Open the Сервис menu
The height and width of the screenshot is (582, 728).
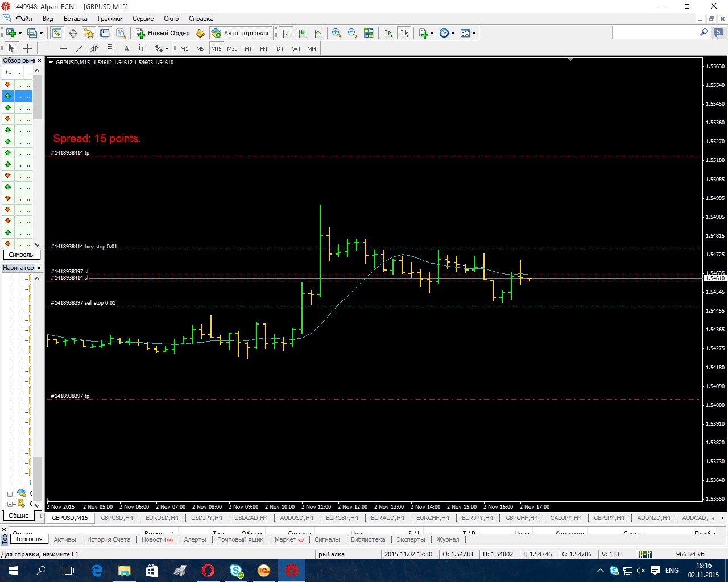(143, 19)
